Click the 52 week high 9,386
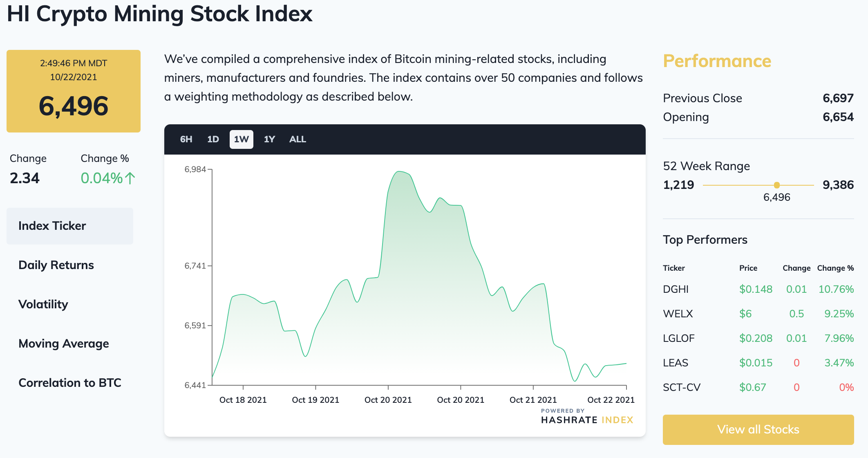The height and width of the screenshot is (458, 868). click(x=838, y=185)
